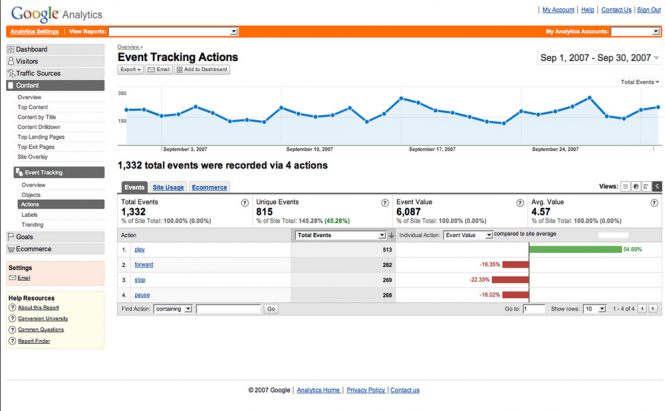Go to next page of rows
Viewport: 665px width, 411px height.
(x=653, y=309)
